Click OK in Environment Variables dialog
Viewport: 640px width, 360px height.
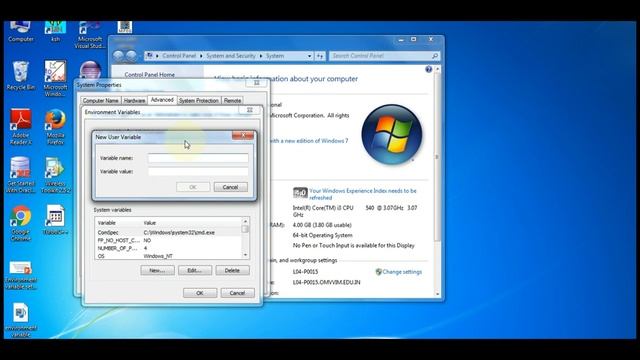tap(200, 293)
